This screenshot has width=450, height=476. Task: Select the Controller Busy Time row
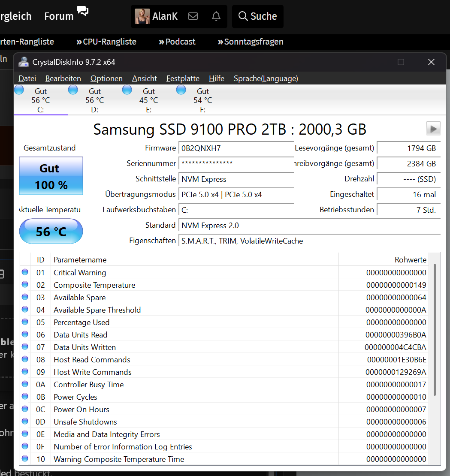click(224, 385)
